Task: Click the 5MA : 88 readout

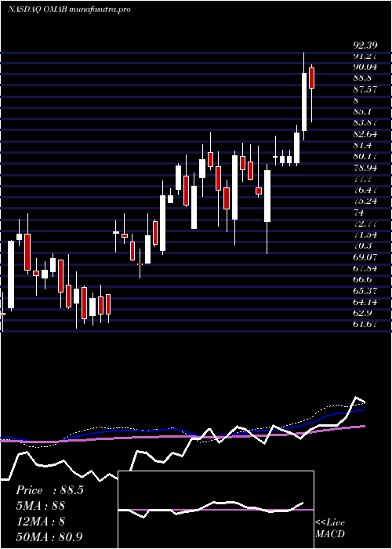Action: (41, 506)
